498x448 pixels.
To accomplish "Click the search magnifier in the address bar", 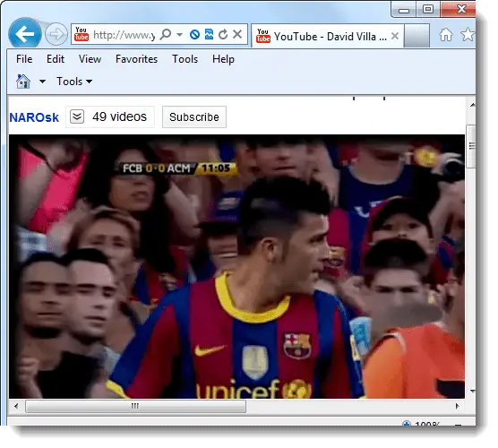I will click(166, 34).
